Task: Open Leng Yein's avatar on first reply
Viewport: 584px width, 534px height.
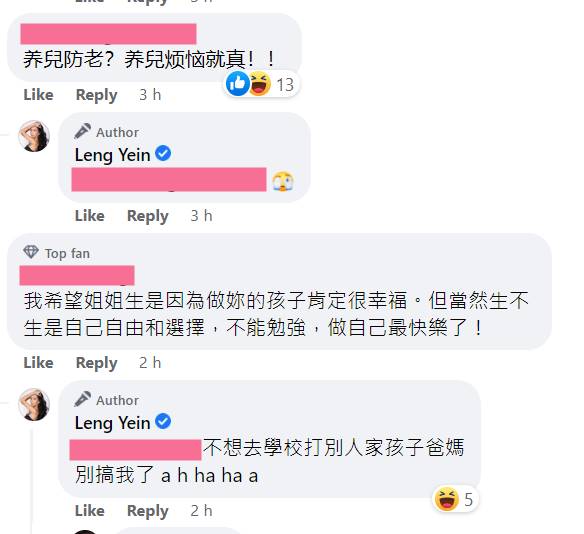Action: click(34, 136)
